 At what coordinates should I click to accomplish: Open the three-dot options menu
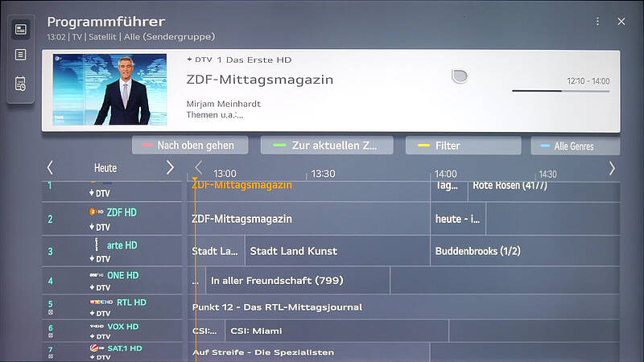[x=597, y=22]
